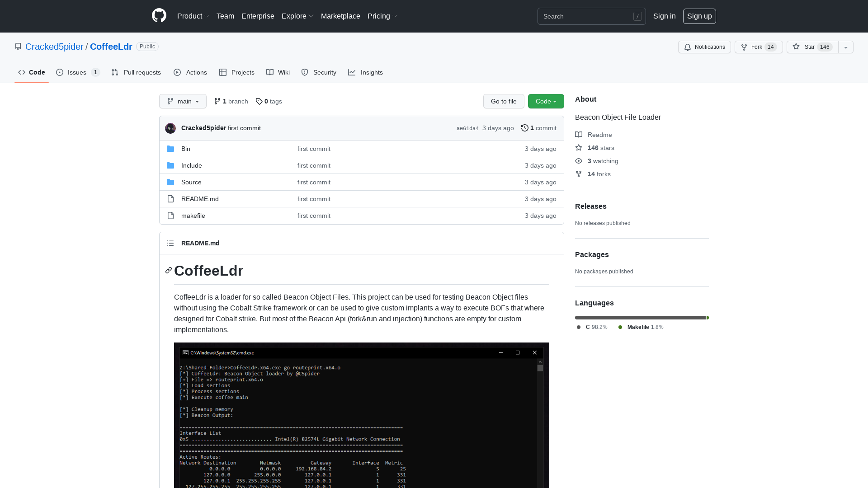This screenshot has width=868, height=488.
Task: Click the 0 tags icon
Action: 259,101
